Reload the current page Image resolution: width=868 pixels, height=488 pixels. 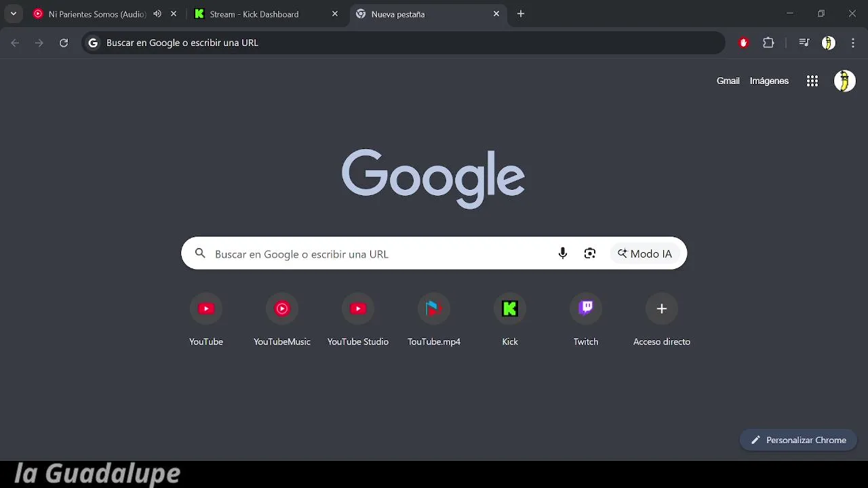64,43
